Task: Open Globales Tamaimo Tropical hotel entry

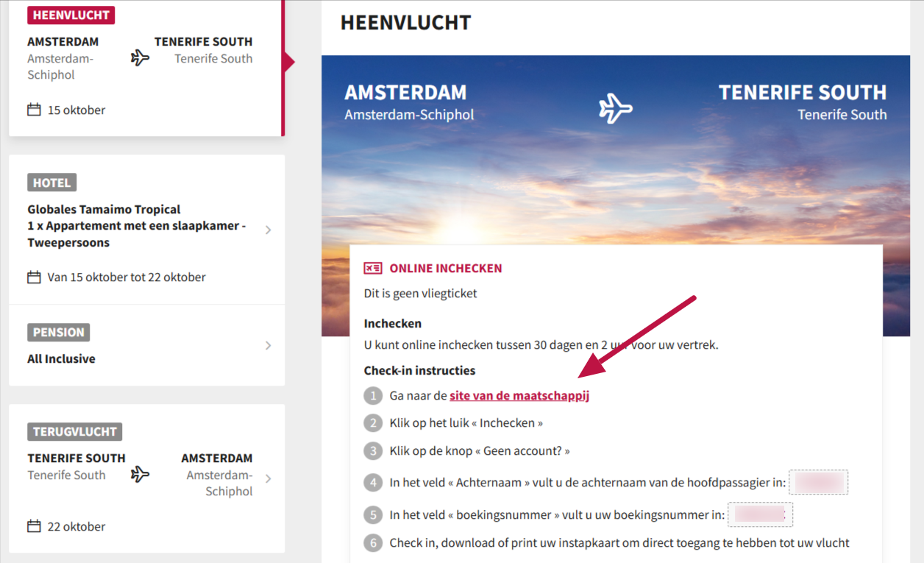Action: click(x=104, y=209)
